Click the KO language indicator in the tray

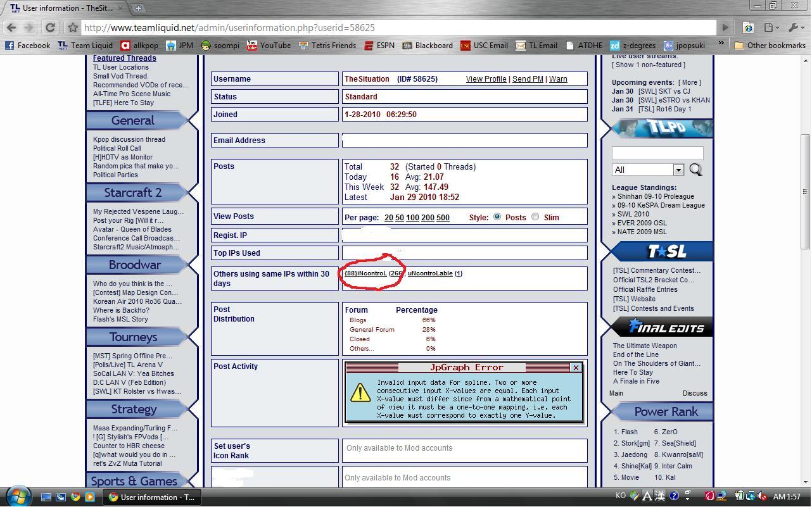(x=620, y=497)
